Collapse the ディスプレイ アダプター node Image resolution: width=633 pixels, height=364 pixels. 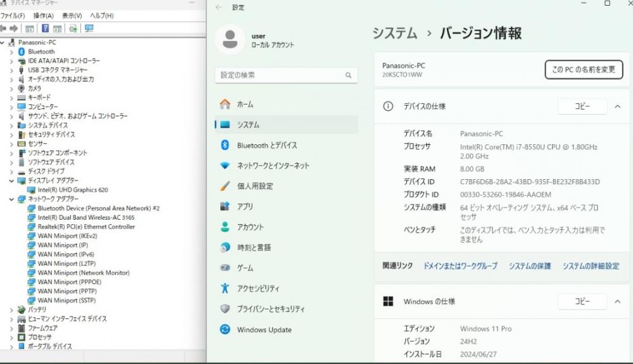click(x=11, y=181)
